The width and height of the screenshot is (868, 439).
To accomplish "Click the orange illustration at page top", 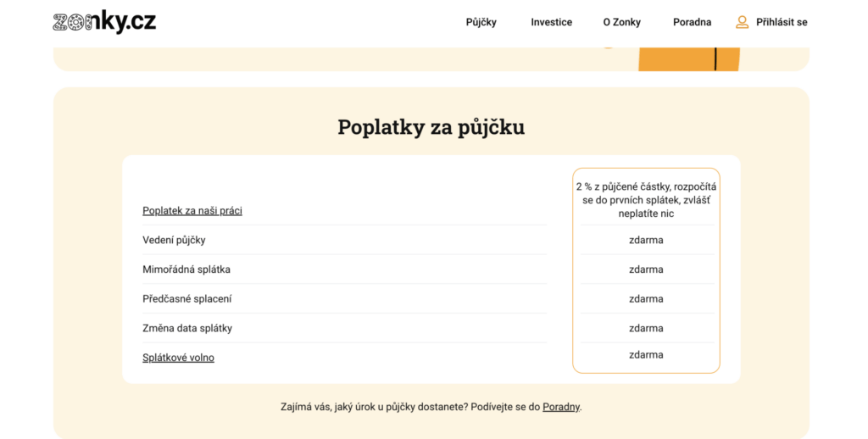I will [688, 59].
